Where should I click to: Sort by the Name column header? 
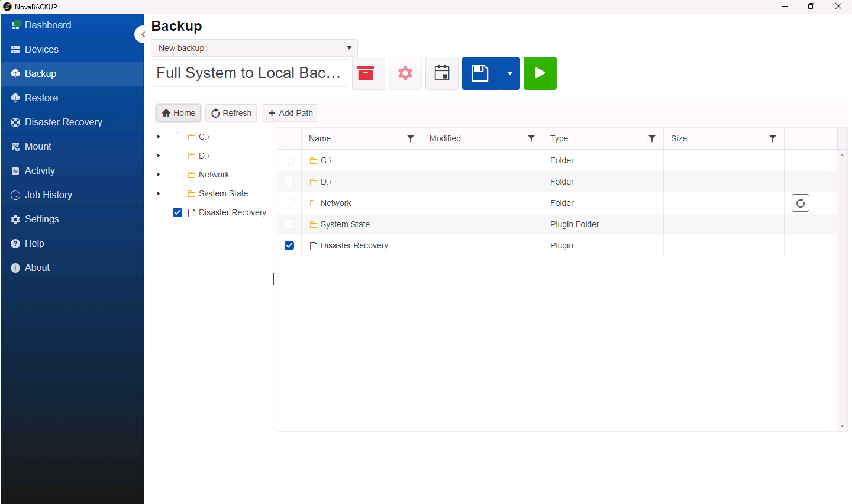[320, 138]
